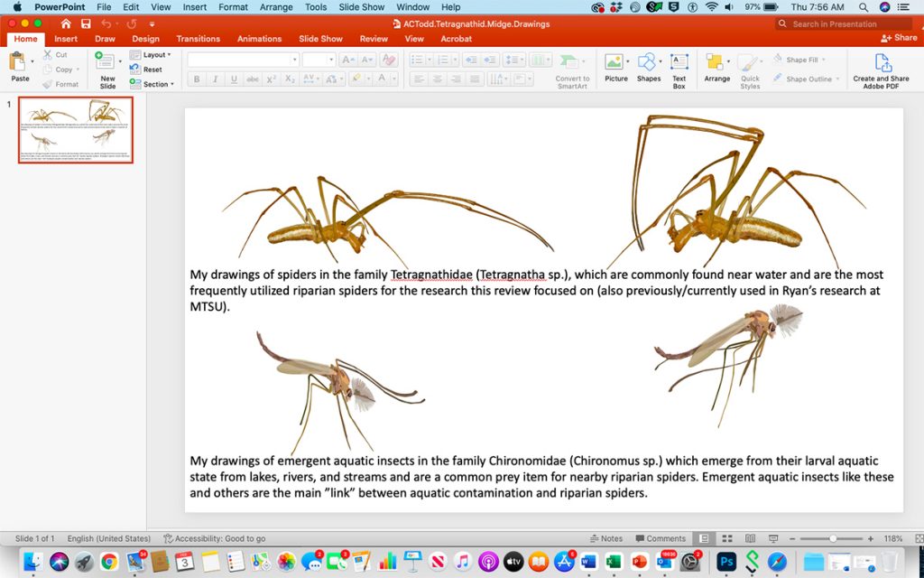
Task: Switch to the Transitions ribbon tab
Action: pyautogui.click(x=198, y=39)
